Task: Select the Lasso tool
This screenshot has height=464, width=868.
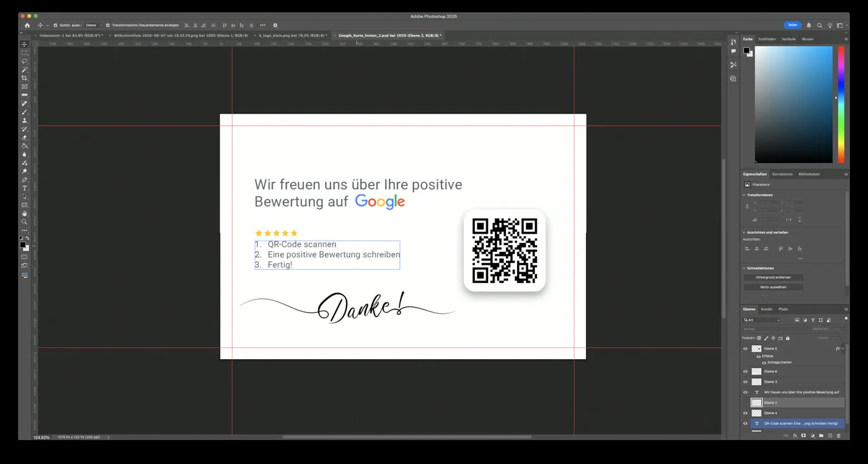Action: point(25,61)
